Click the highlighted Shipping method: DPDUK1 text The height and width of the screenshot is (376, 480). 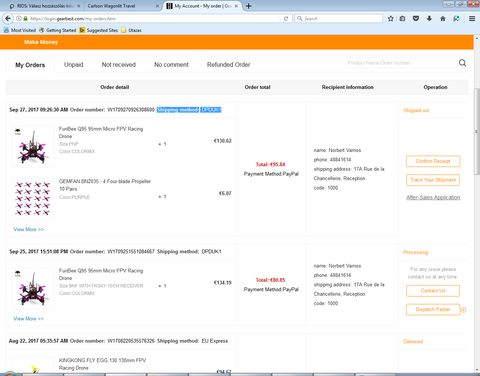pyautogui.click(x=189, y=110)
